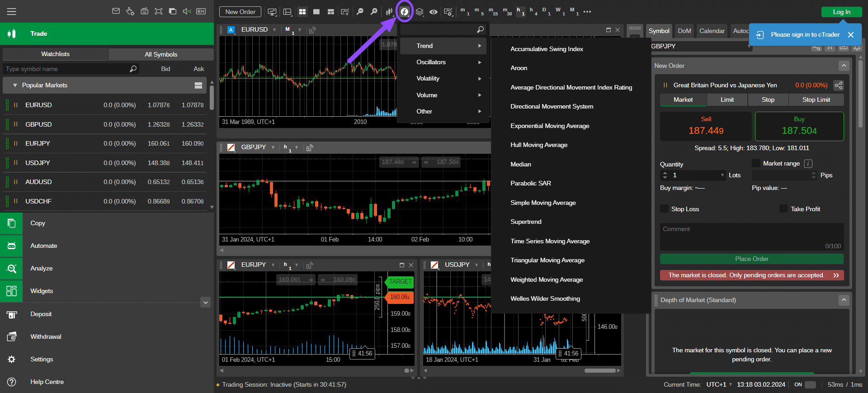Open more timeframes ellipsis
Viewport: 868px width, 393px height.
tap(587, 12)
